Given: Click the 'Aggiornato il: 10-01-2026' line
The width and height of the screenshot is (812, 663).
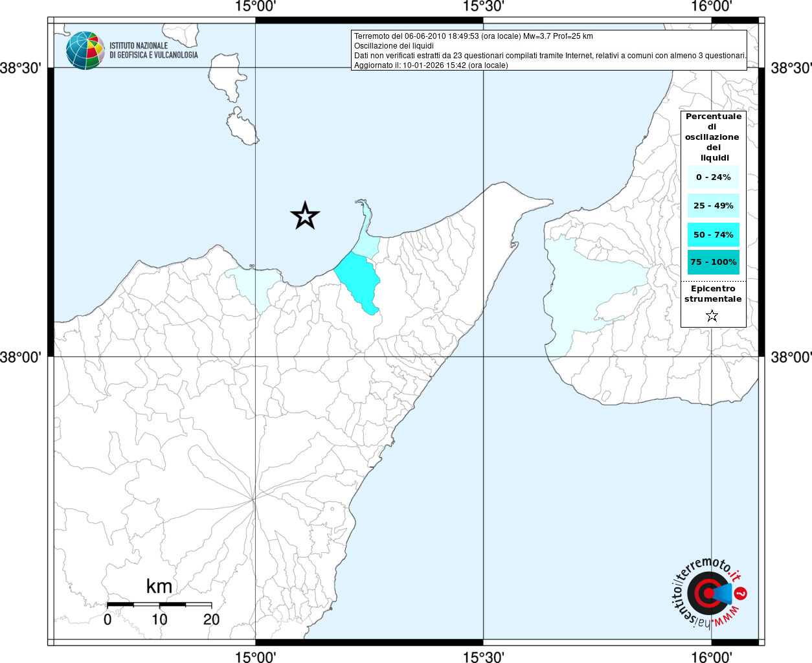Looking at the screenshot, I should (431, 65).
